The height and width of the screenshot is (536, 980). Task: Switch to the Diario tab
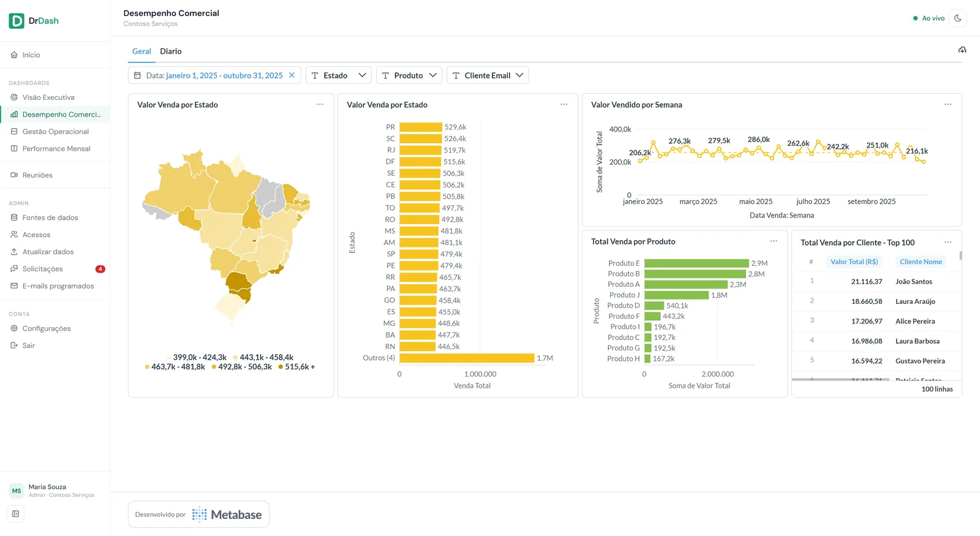pyautogui.click(x=171, y=51)
